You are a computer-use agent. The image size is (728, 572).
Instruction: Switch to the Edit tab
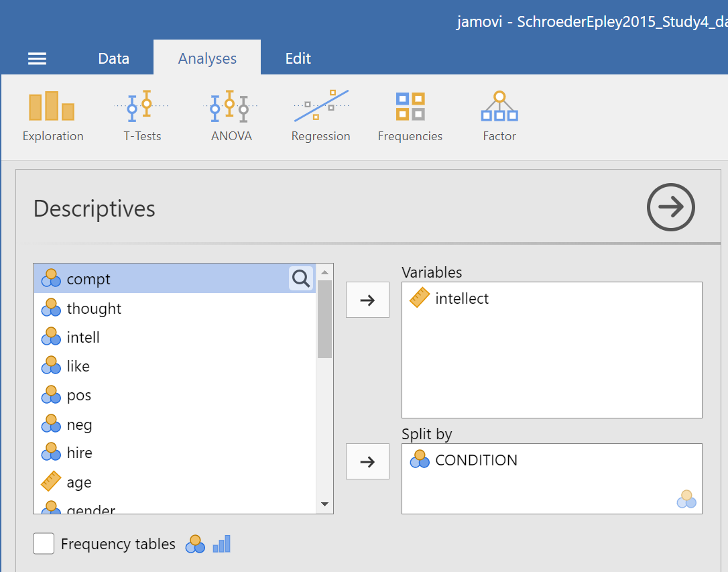coord(298,59)
